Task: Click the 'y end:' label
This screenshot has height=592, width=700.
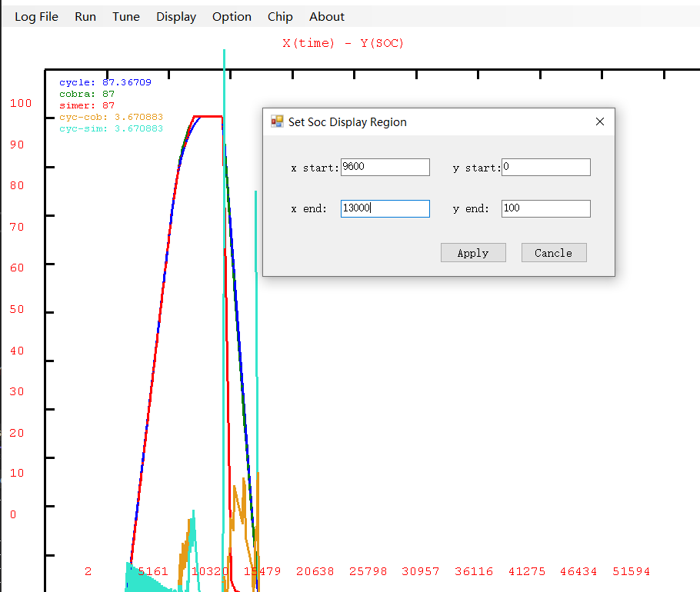Action: [471, 209]
